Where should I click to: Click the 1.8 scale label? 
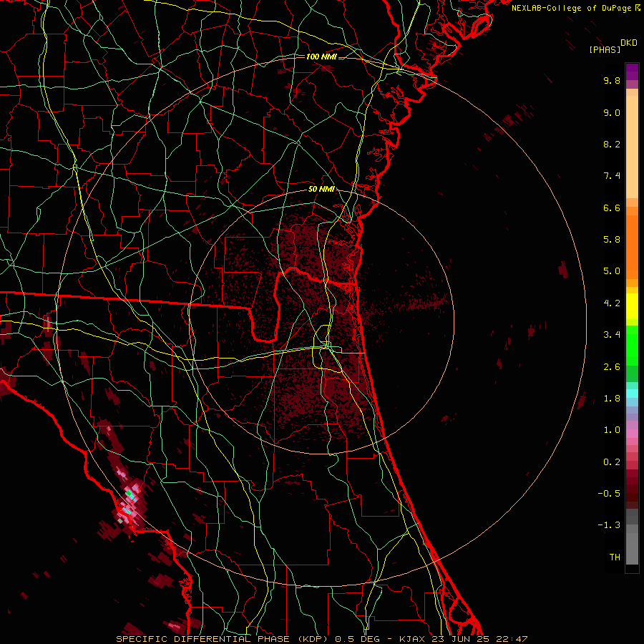(612, 399)
